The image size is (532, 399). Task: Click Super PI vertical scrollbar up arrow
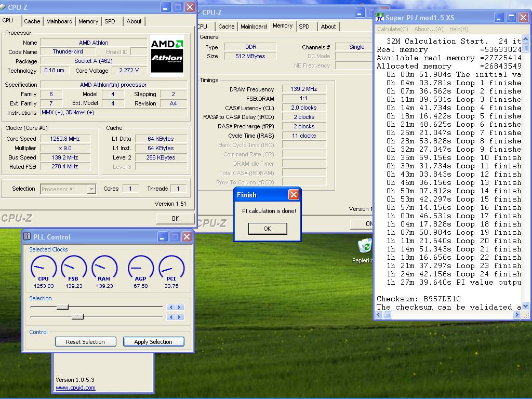click(525, 39)
